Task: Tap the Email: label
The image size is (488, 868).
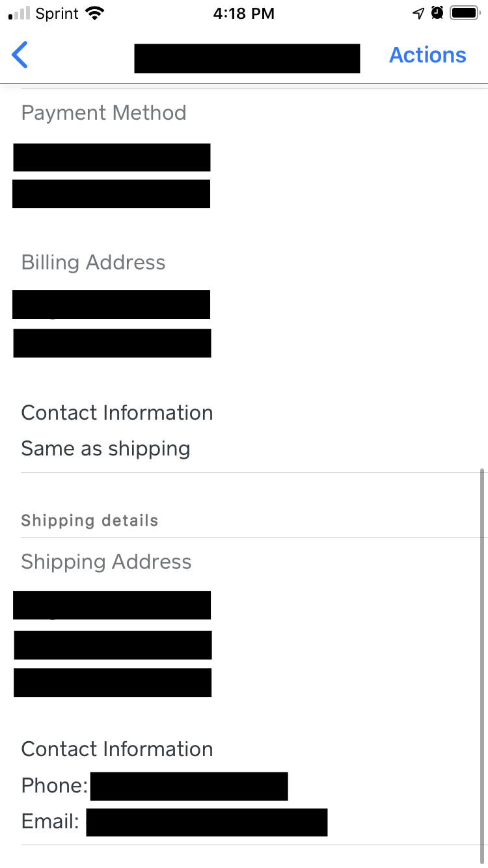Action: 50,821
